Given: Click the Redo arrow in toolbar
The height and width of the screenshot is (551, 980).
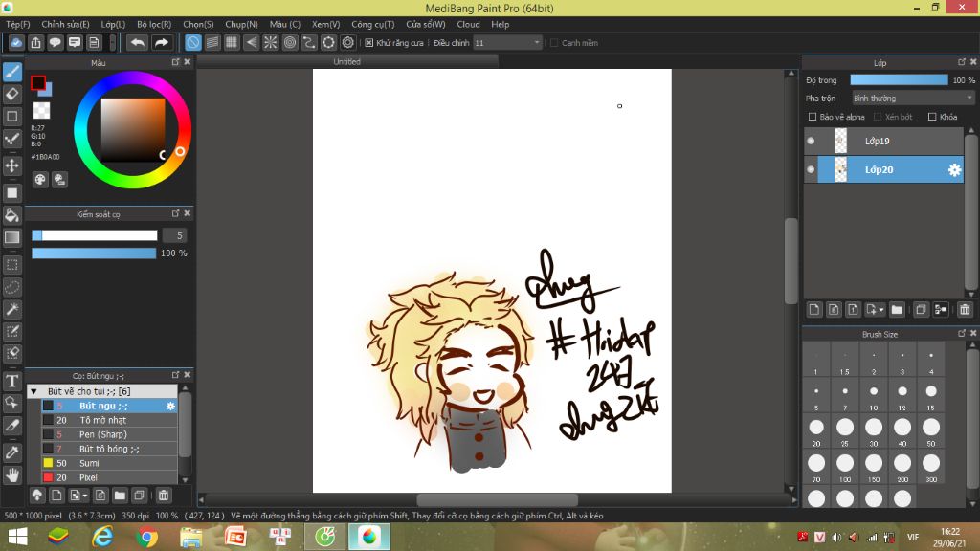Looking at the screenshot, I should [x=161, y=42].
